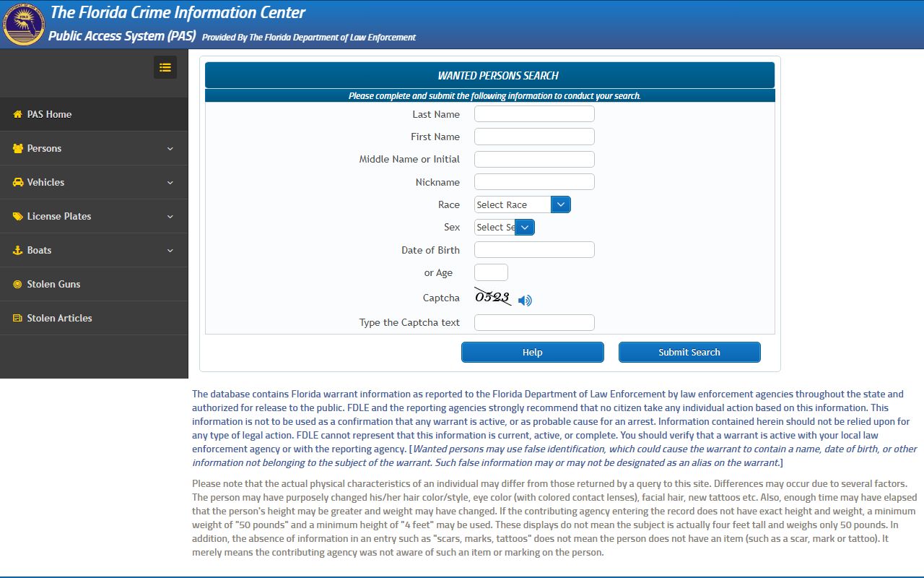Open the License Plates menu item
Screen dimensions: 924x578
(94, 216)
